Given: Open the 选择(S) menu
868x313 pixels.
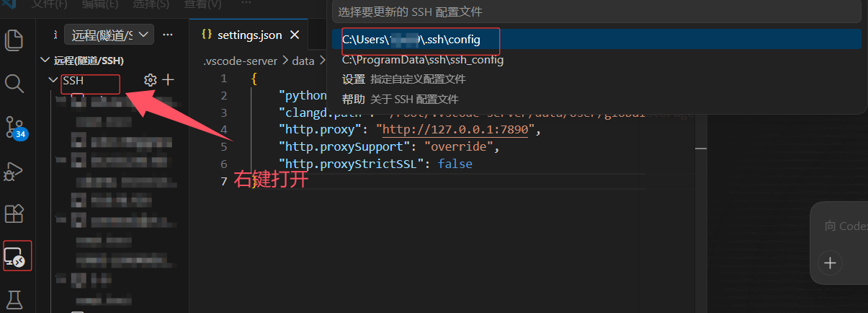Looking at the screenshot, I should click(x=151, y=4).
